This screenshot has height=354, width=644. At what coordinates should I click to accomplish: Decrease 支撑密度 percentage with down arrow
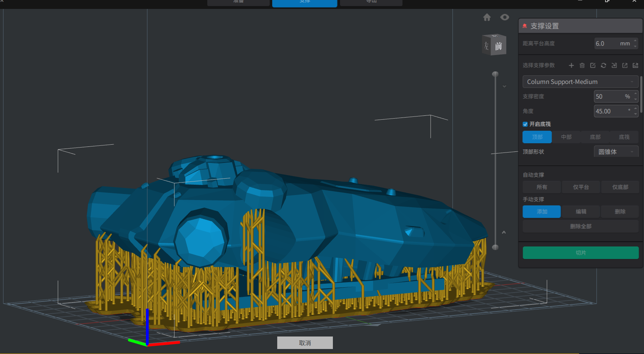[x=635, y=99]
